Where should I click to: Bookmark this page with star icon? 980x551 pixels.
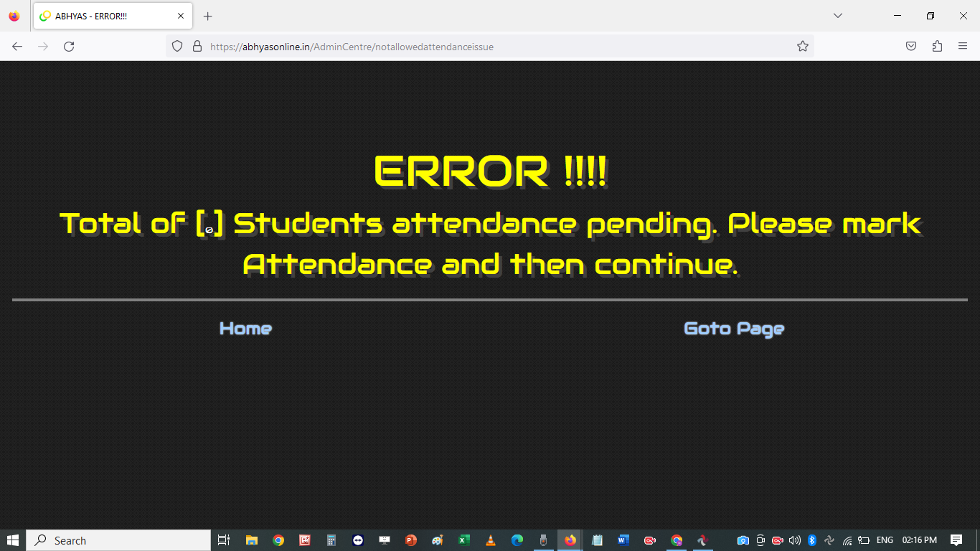tap(802, 47)
